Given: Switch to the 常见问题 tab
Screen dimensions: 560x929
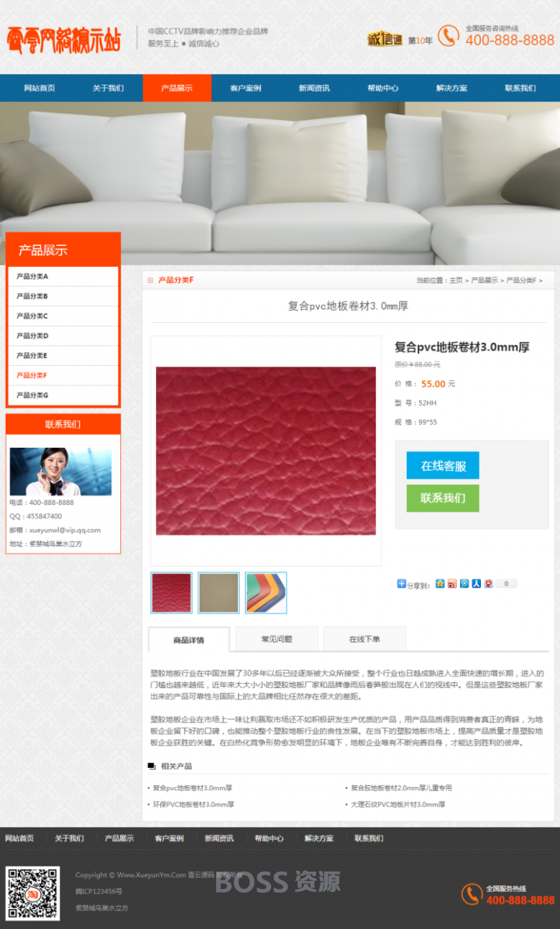Looking at the screenshot, I should tap(277, 639).
